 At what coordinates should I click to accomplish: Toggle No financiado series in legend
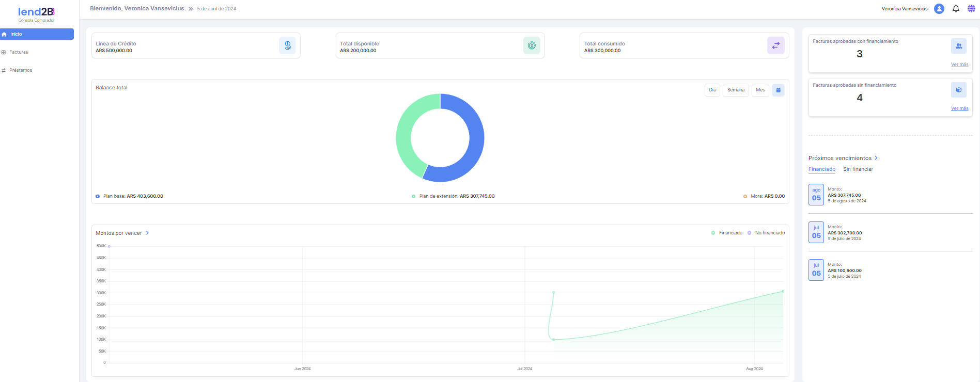[766, 233]
